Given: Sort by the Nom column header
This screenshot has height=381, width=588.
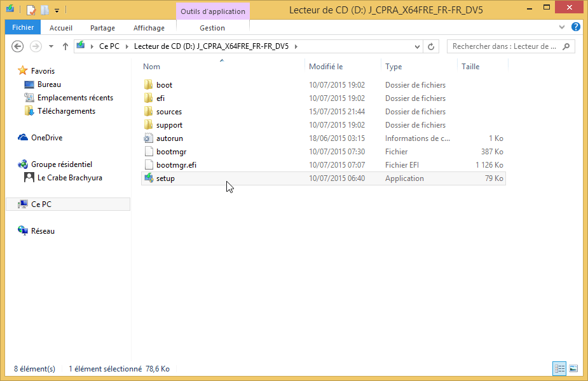Looking at the screenshot, I should coord(151,66).
